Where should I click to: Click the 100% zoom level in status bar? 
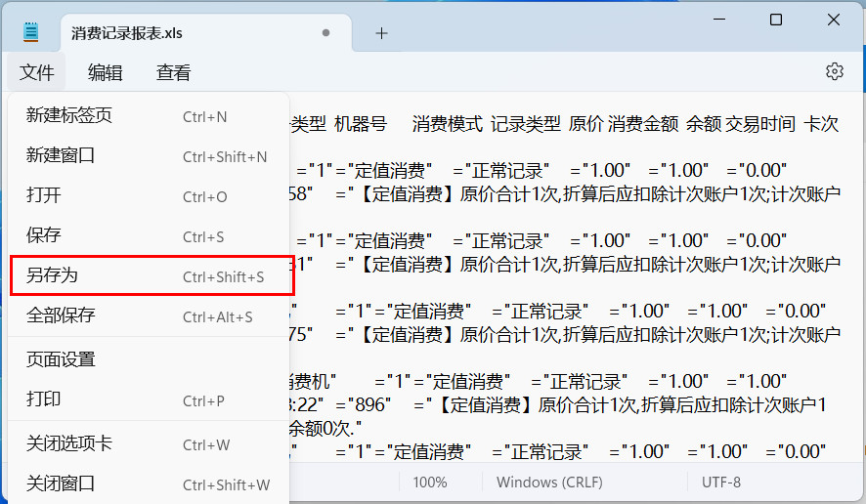pyautogui.click(x=430, y=482)
